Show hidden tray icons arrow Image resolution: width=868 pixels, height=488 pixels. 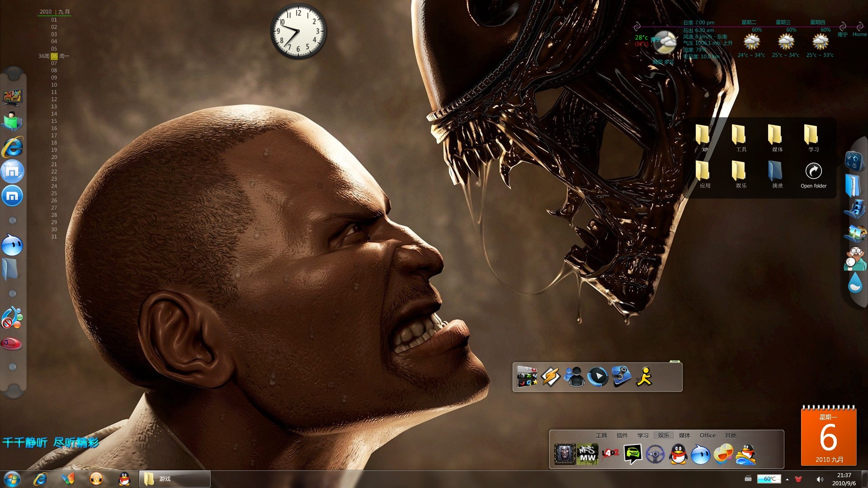point(787,479)
